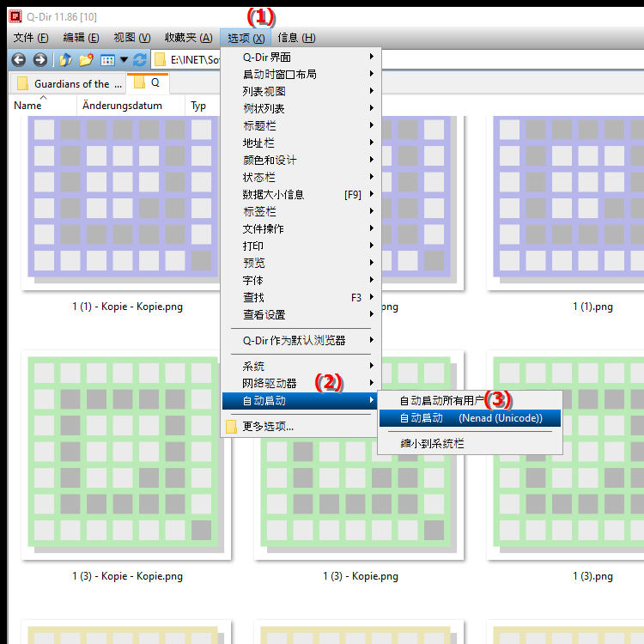Switch to the Guardians of the tab

[x=68, y=84]
